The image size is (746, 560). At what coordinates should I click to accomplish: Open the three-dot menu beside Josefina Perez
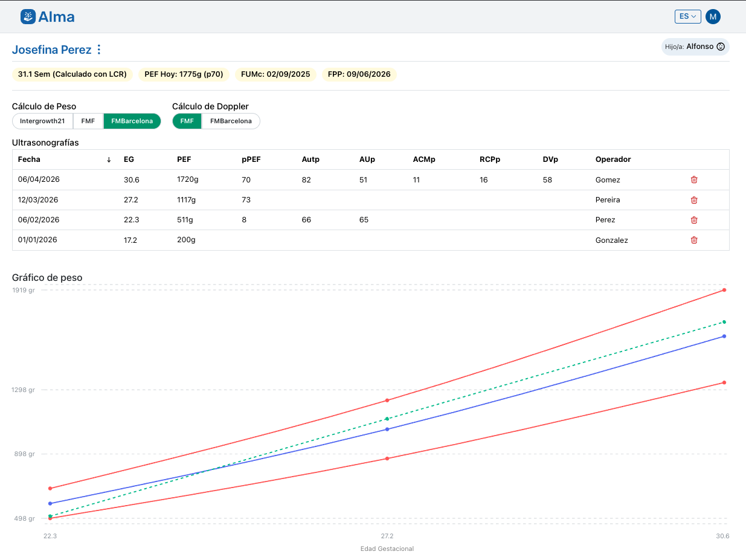(x=100, y=50)
